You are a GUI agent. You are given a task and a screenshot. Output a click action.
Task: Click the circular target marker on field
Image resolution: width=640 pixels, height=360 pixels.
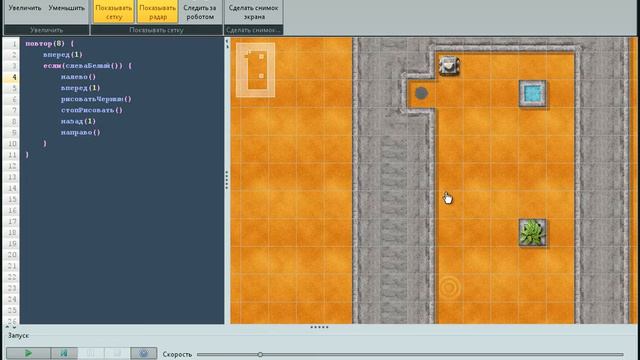pos(449,288)
